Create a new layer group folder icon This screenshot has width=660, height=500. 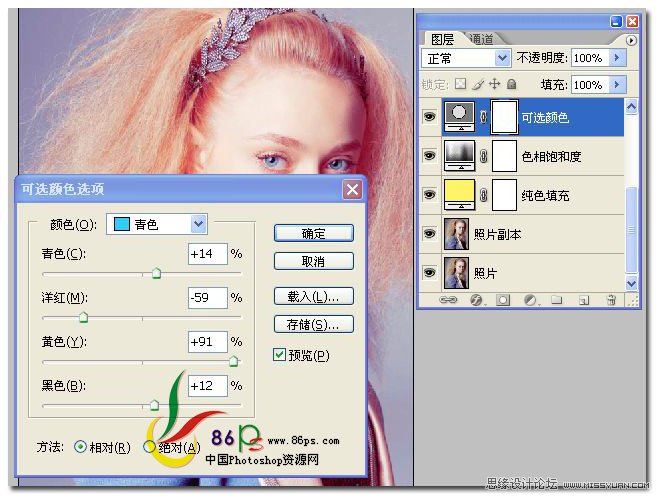pos(557,300)
